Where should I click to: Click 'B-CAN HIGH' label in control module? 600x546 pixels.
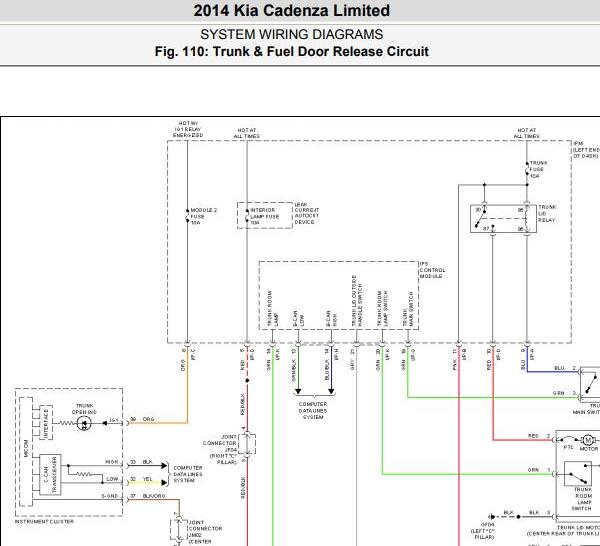click(x=331, y=318)
